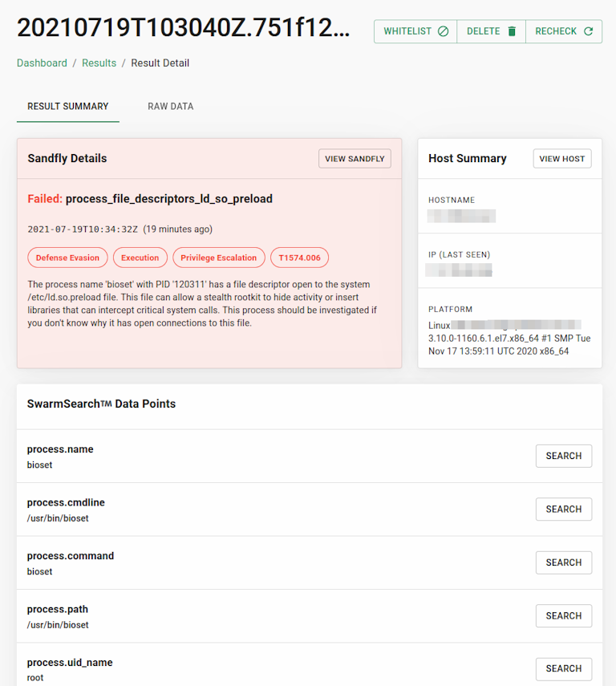The width and height of the screenshot is (616, 686).
Task: Go to the Results breadcrumb link
Action: click(x=99, y=63)
